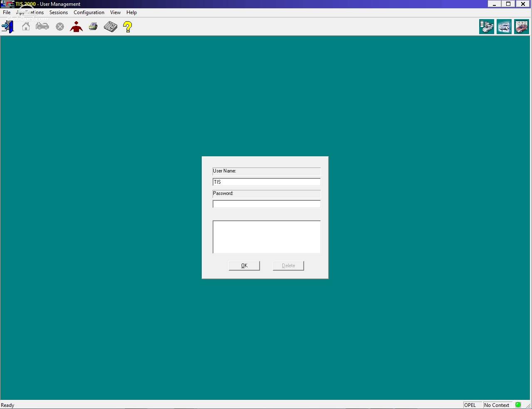Open the newspaper news icon

(x=111, y=27)
